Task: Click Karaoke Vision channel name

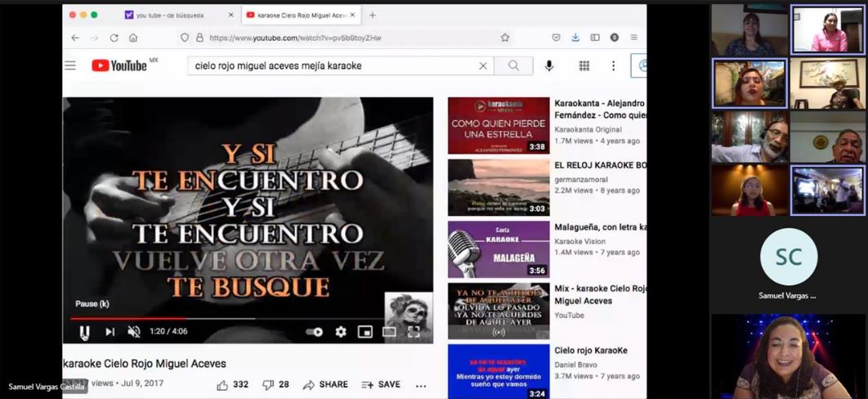Action: point(580,241)
